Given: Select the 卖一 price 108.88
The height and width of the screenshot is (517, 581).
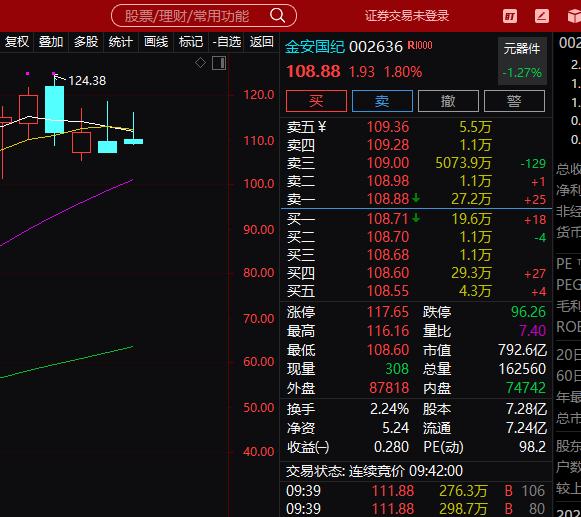Looking at the screenshot, I should (x=388, y=199).
